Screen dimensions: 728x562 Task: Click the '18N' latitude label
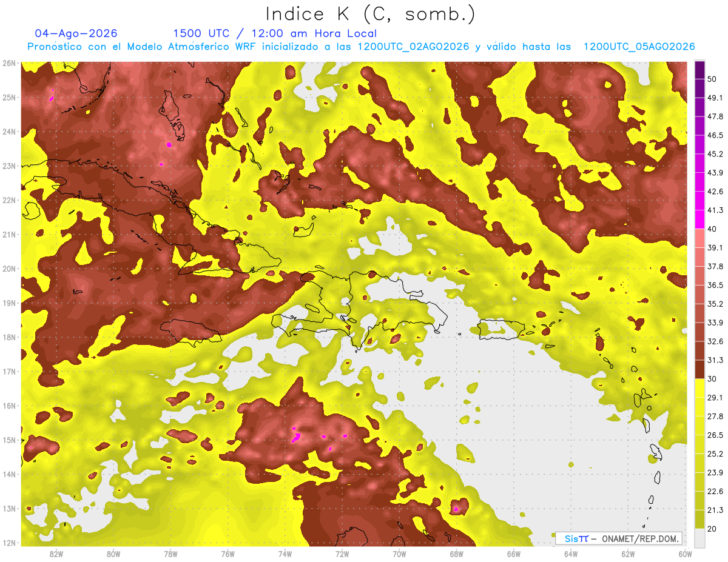point(8,337)
